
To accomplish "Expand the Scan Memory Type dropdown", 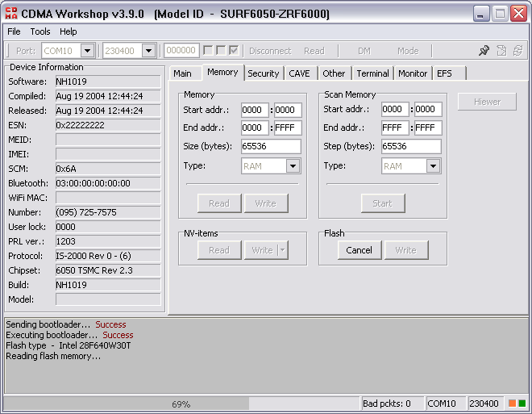I will point(434,166).
